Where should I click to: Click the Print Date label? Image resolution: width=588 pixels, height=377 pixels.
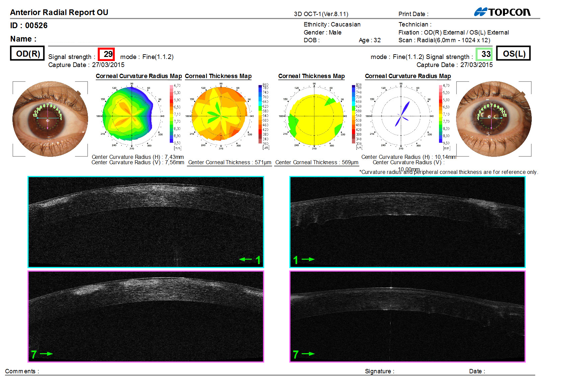coord(414,14)
